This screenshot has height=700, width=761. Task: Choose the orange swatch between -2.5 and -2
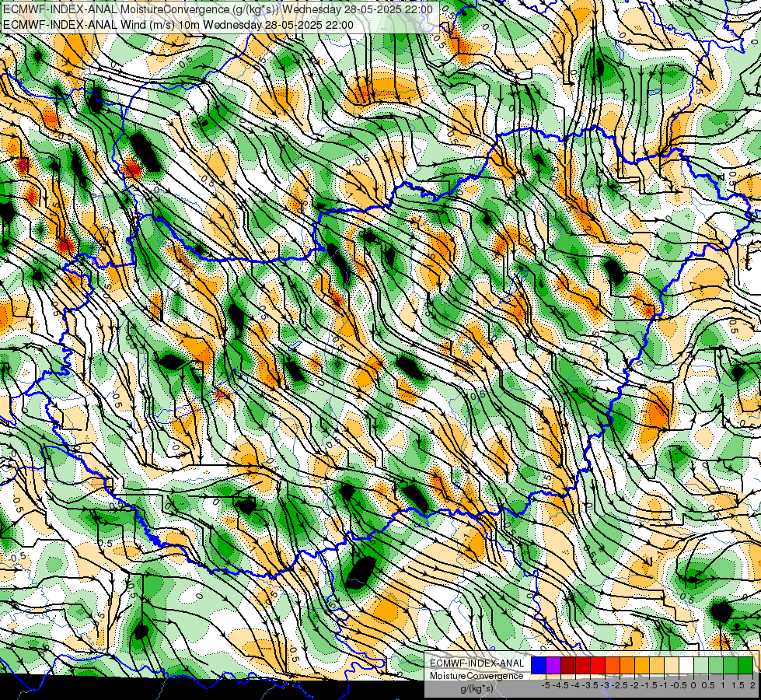pyautogui.click(x=627, y=665)
